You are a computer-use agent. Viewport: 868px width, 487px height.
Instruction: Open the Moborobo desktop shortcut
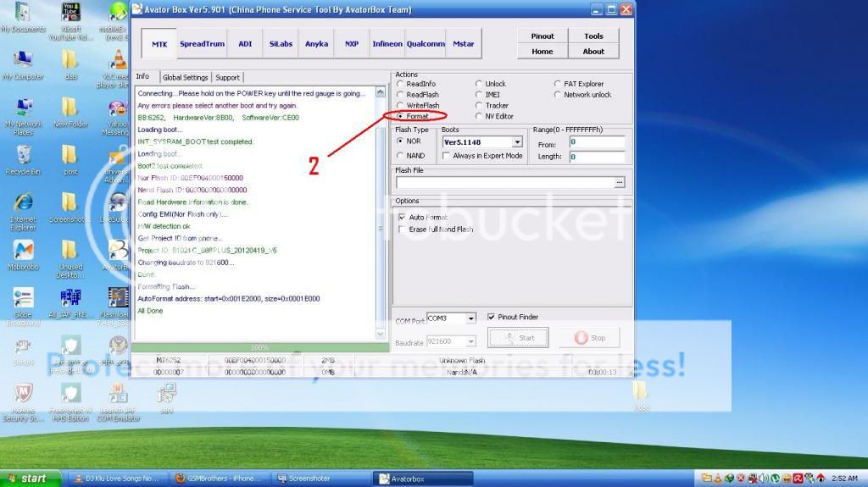tap(23, 255)
